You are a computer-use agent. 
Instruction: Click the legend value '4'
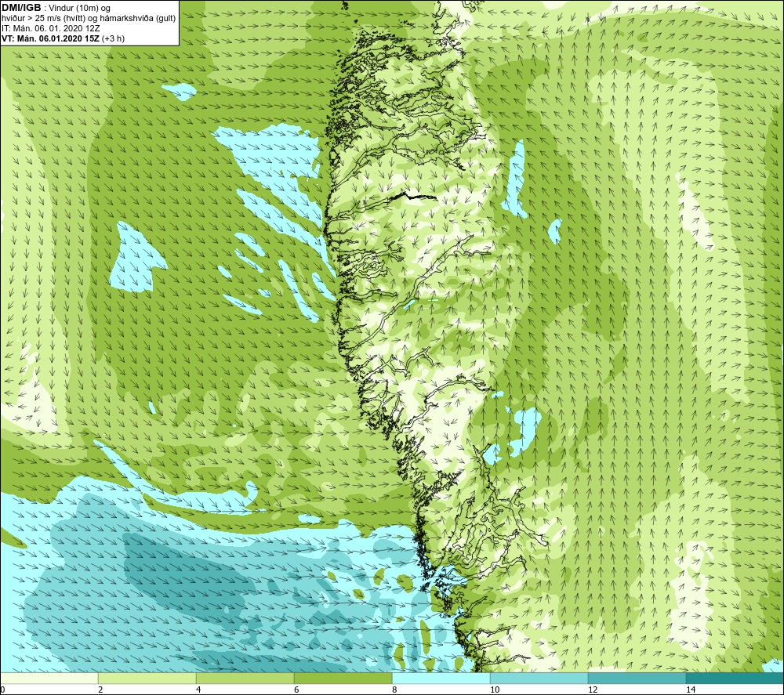point(198,690)
